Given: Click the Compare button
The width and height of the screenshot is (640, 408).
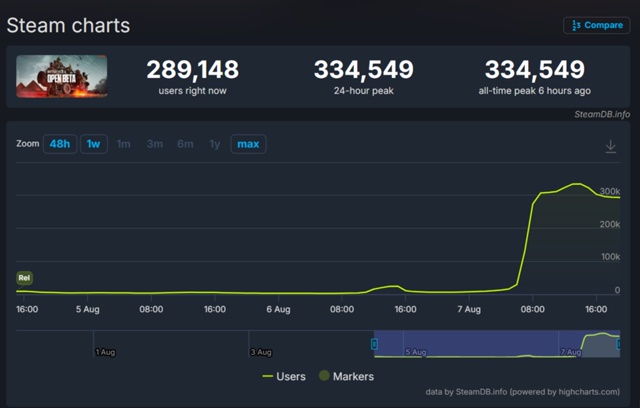Looking at the screenshot, I should 597,25.
